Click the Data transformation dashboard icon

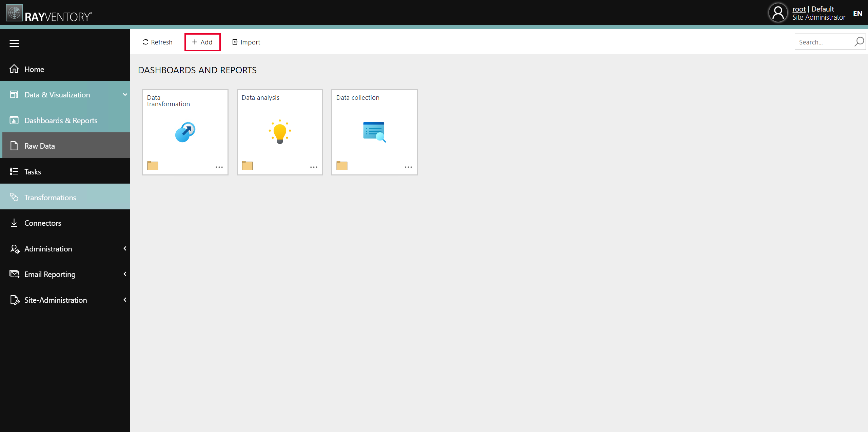184,132
